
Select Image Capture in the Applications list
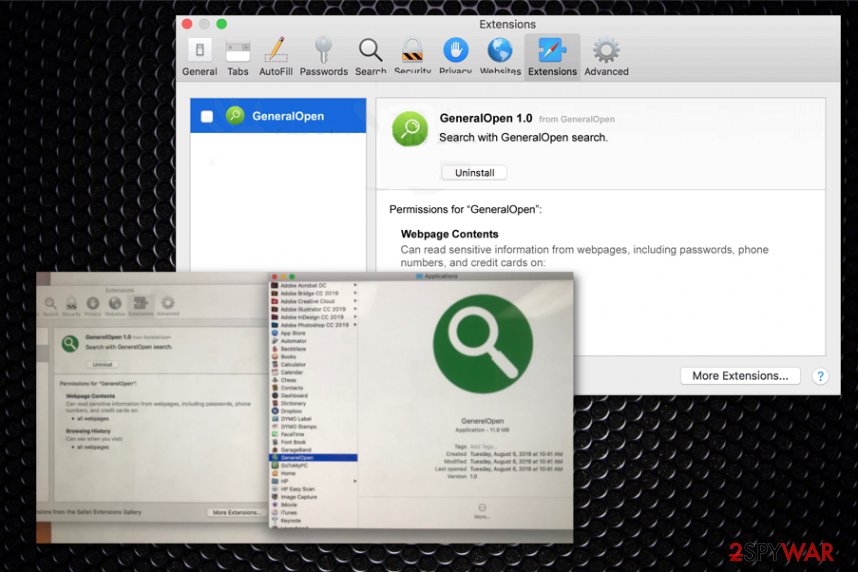tap(314, 497)
